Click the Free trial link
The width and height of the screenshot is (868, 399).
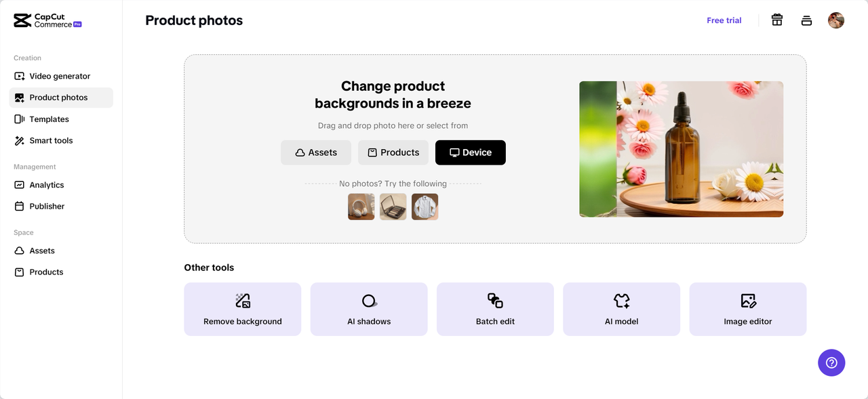724,20
